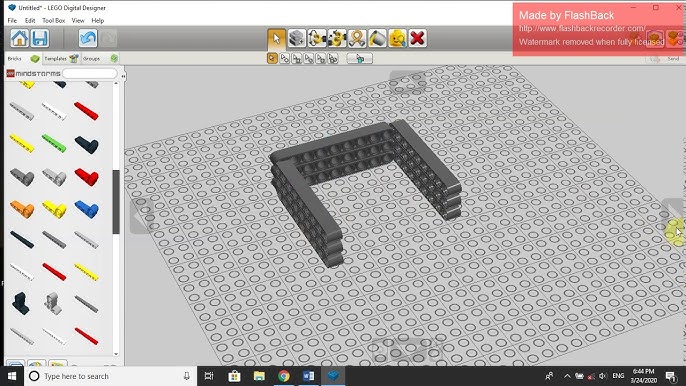Open File Explorer from the taskbar
The height and width of the screenshot is (386, 686).
(x=259, y=376)
